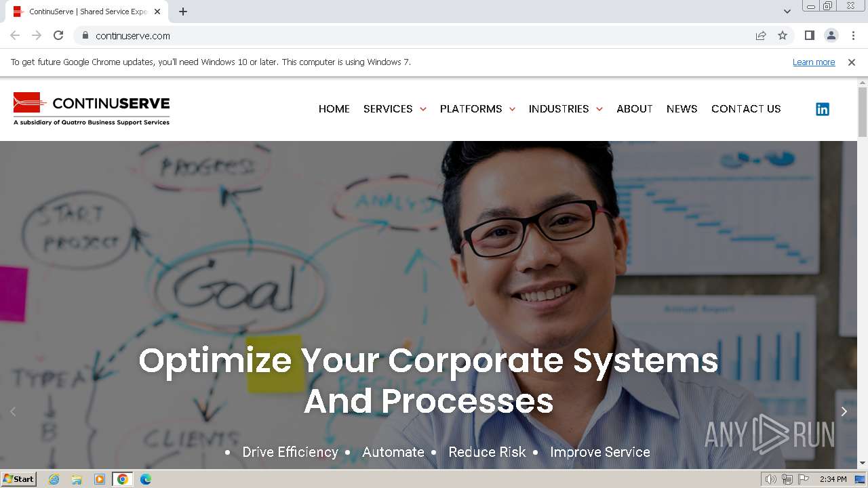The height and width of the screenshot is (488, 868).
Task: Go to previous carousel slide
Action: coord(13,411)
